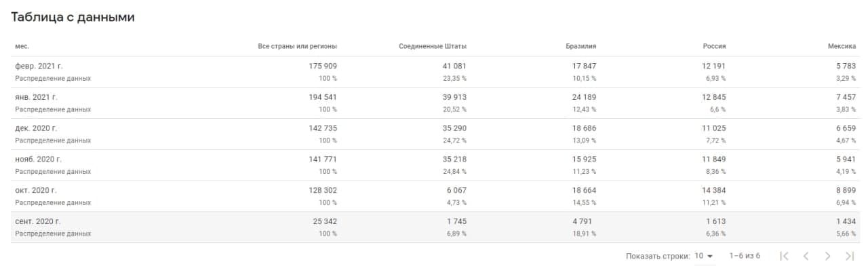Click the 194 541 total value cell

322,97
